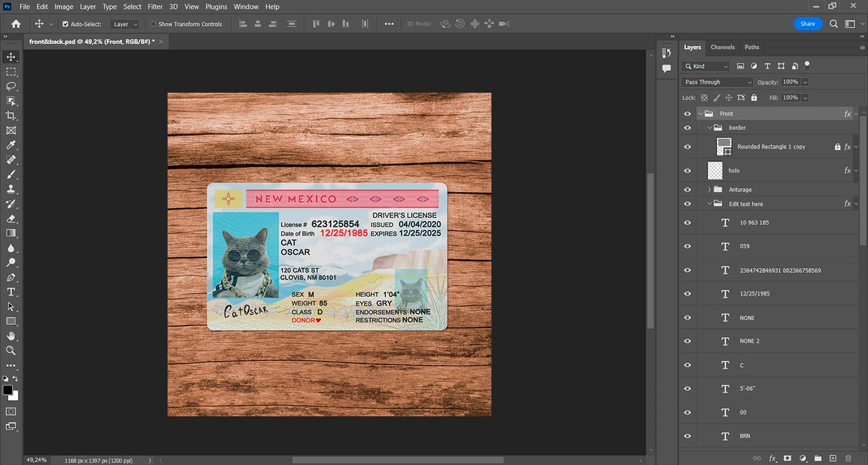Screen dimensions: 868x465
Task: Choose the Horizontal Type tool
Action: tap(11, 292)
